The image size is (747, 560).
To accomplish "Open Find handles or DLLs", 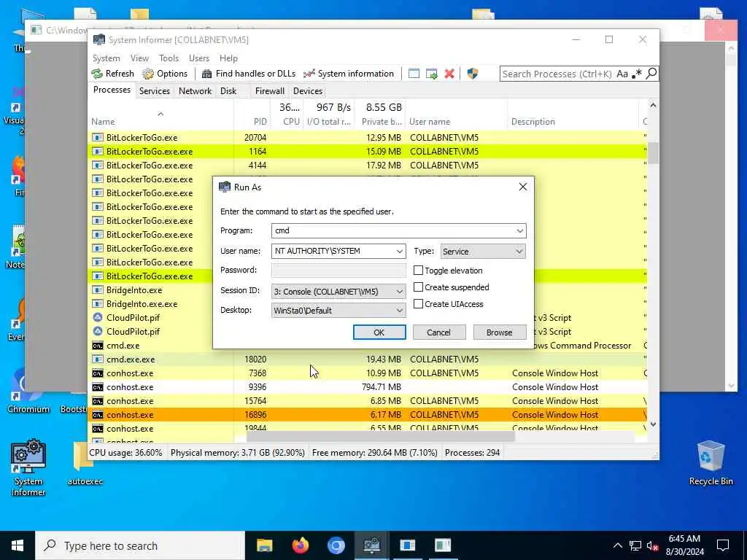I will click(248, 74).
